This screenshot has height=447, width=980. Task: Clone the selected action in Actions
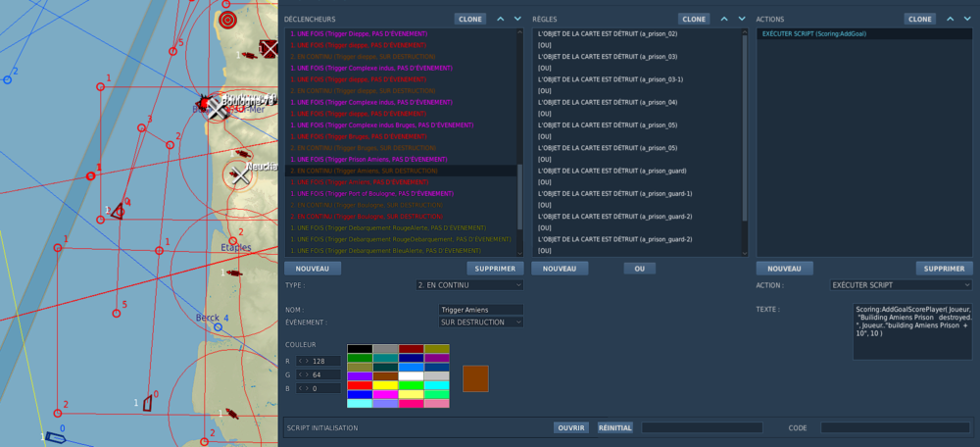point(920,19)
